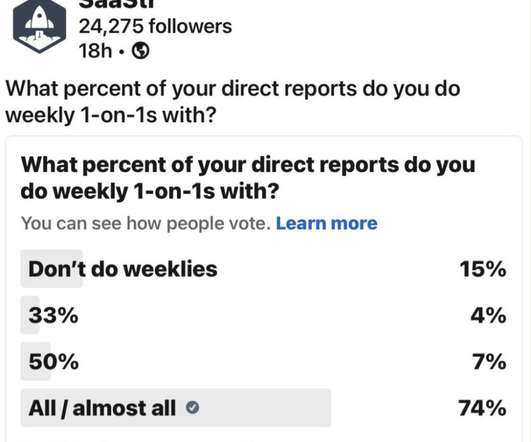The height and width of the screenshot is (442, 531).
Task: Click the post caption text above poll
Action: tap(233, 102)
